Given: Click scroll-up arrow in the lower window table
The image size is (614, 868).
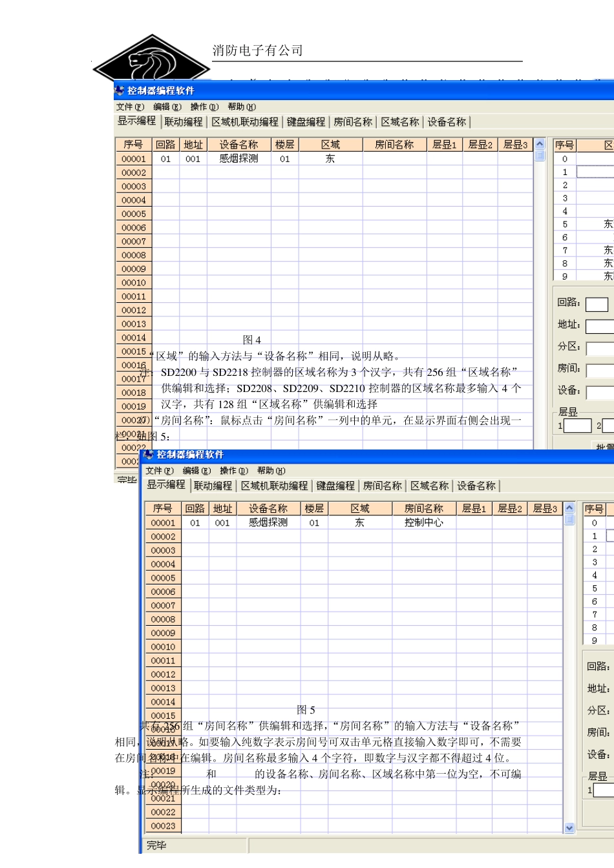Looking at the screenshot, I should (569, 508).
